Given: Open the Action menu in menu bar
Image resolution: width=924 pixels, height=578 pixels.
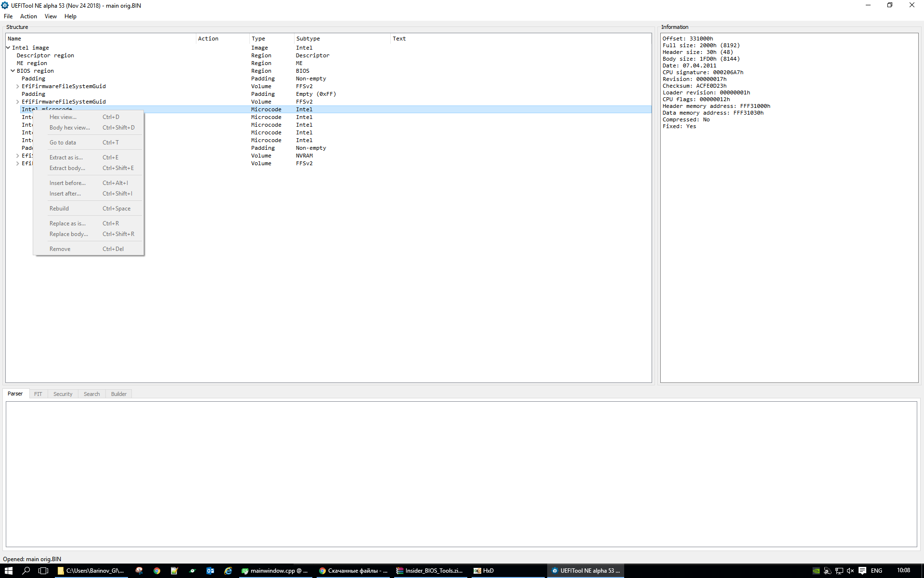Looking at the screenshot, I should click(28, 16).
